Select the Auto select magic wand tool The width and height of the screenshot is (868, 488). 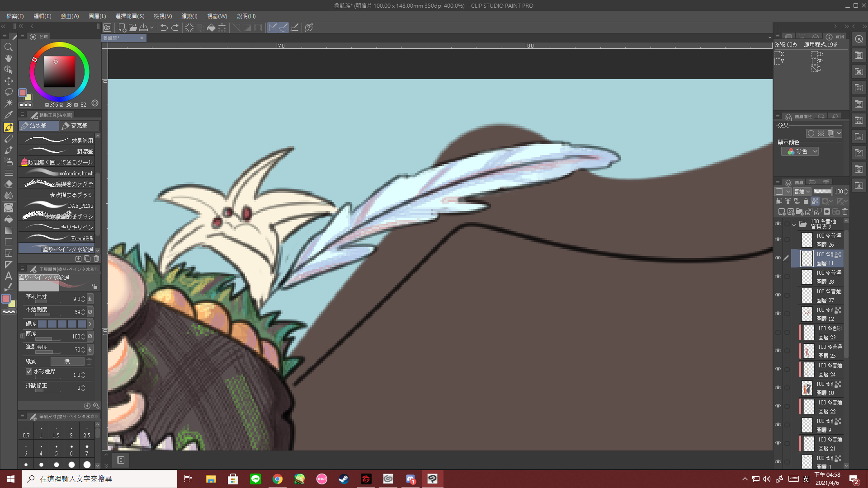click(8, 103)
